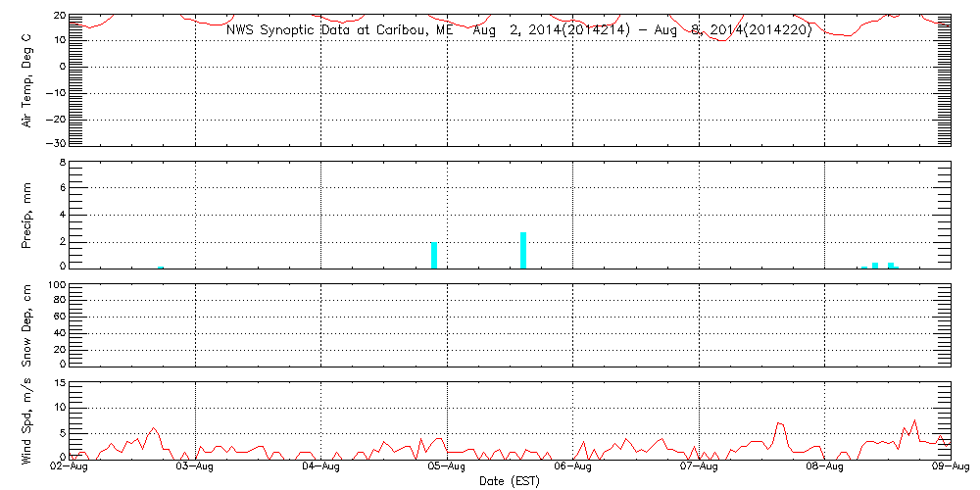Click the 'Date (EST)' x-axis title

[x=510, y=481]
